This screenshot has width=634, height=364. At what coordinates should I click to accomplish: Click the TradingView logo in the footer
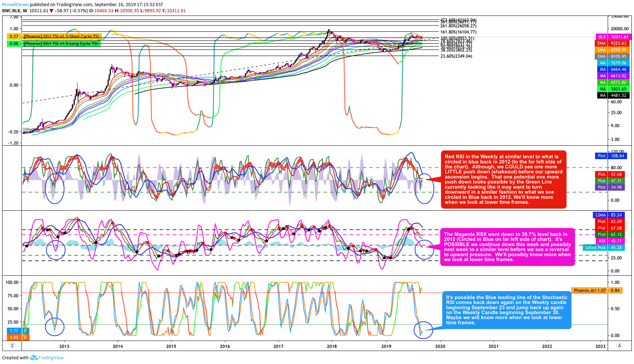47,358
